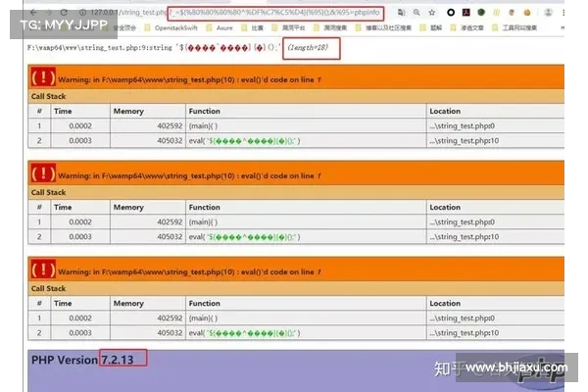View site information icon beside 127.0.0.1
Viewport: 588px width, 392px height.
point(83,13)
